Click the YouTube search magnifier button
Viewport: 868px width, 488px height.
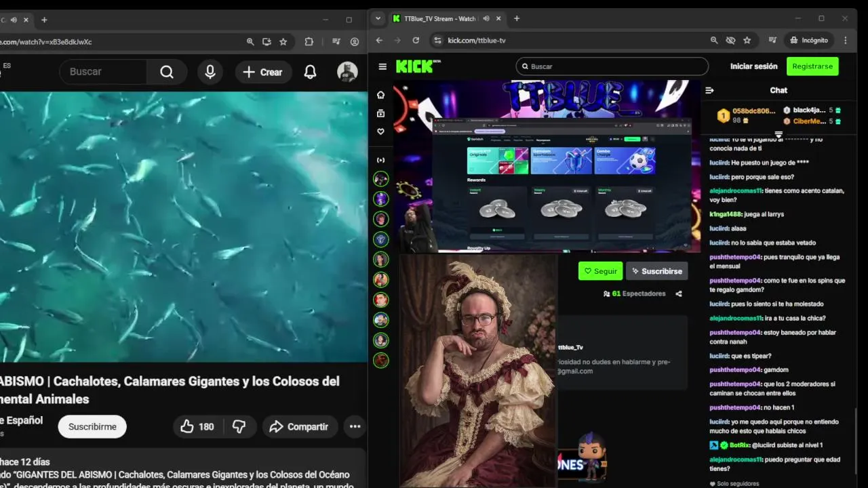pyautogui.click(x=167, y=72)
